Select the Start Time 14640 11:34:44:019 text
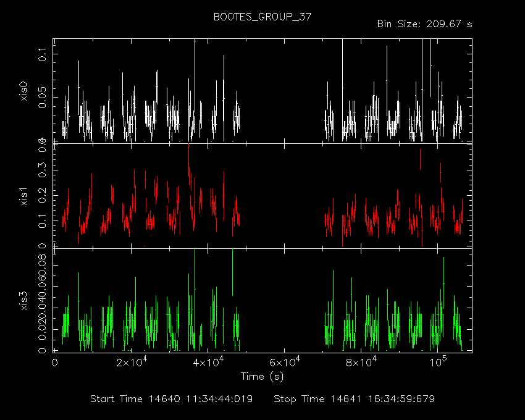Viewport: 525px width, 420px height. 172,399
